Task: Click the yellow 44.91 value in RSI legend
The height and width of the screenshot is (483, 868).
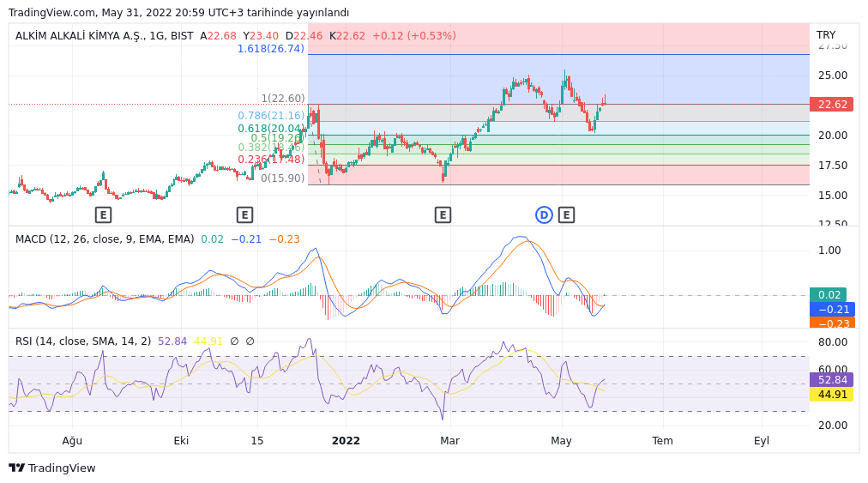Action: (x=208, y=341)
